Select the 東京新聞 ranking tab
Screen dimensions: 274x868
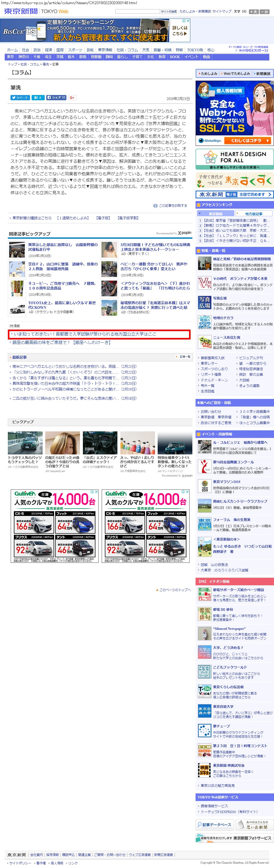click(x=215, y=214)
